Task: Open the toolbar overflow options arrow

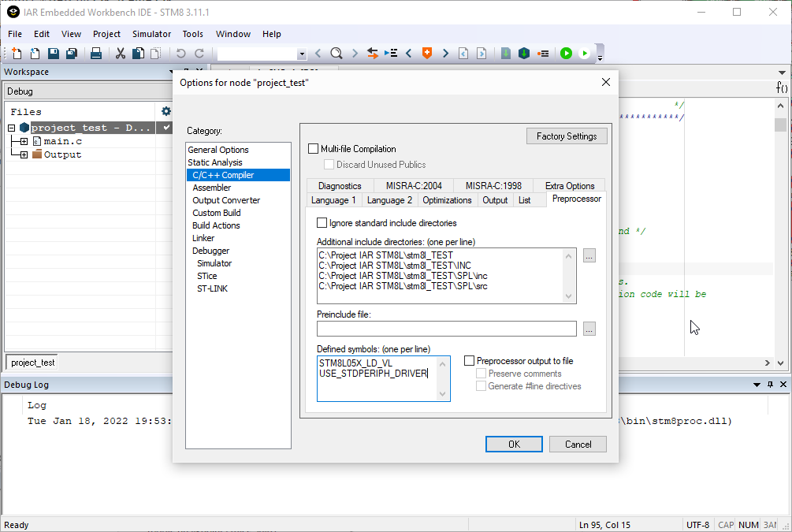Action: click(600, 58)
